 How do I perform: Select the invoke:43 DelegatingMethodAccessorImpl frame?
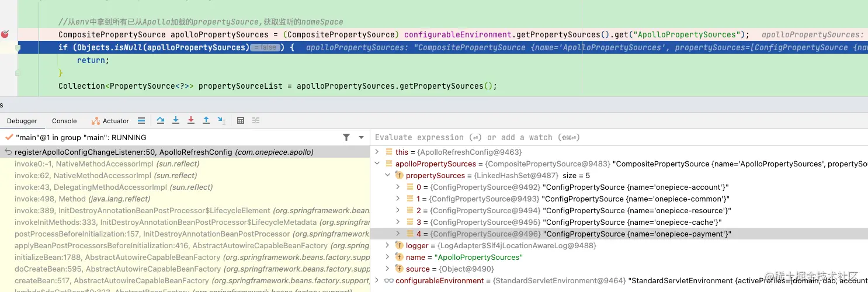185,187
